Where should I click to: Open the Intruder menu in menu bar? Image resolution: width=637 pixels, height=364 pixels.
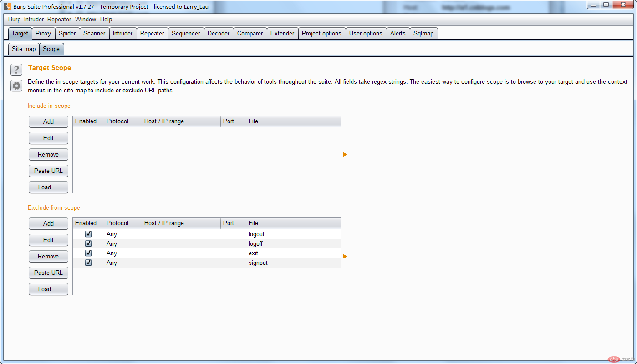tap(34, 20)
